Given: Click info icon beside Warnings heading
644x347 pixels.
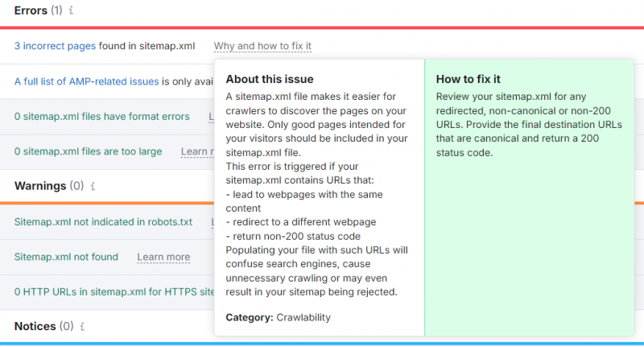Looking at the screenshot, I should [x=93, y=186].
